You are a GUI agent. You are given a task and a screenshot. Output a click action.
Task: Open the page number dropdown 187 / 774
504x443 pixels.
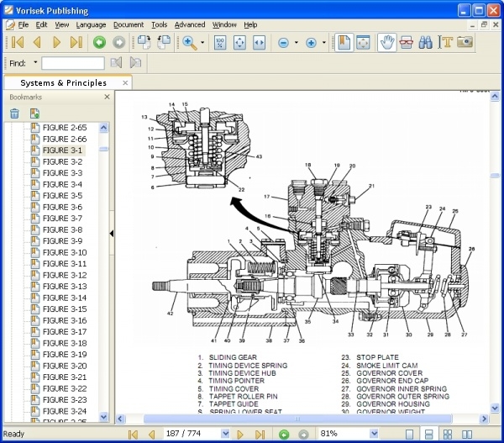coord(223,434)
